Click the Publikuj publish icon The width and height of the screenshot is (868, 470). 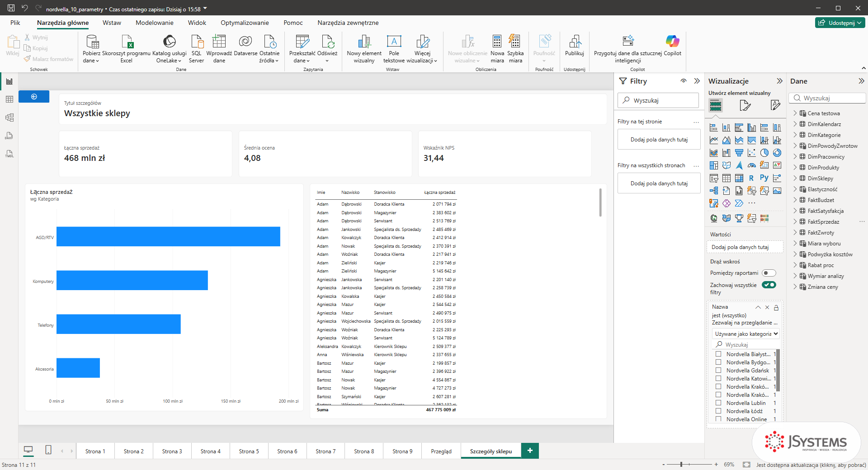tap(574, 45)
